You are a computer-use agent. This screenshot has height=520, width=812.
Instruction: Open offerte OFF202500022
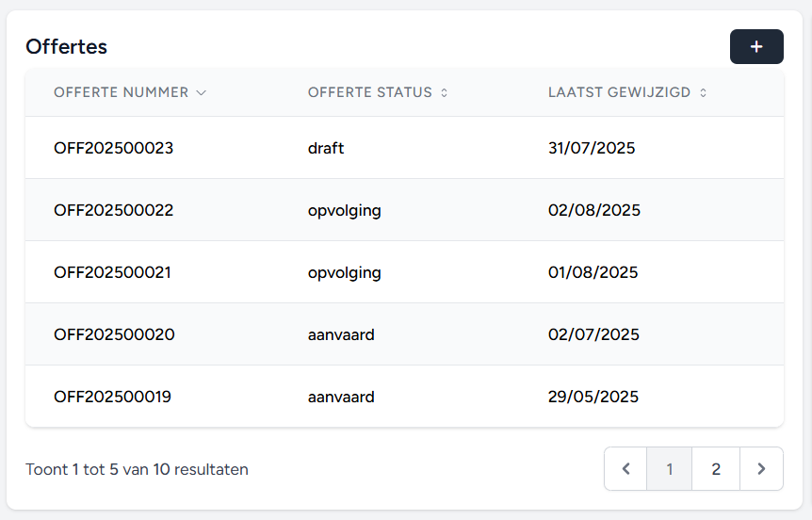pyautogui.click(x=113, y=210)
